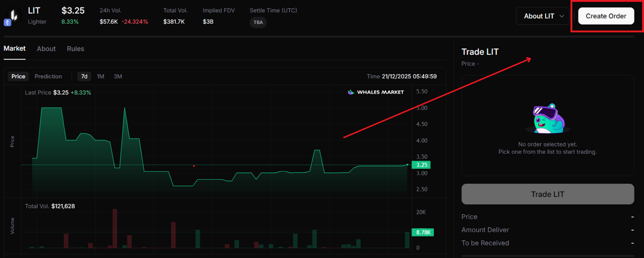
Task: Click the tallest red volume bar
Action: 115,228
